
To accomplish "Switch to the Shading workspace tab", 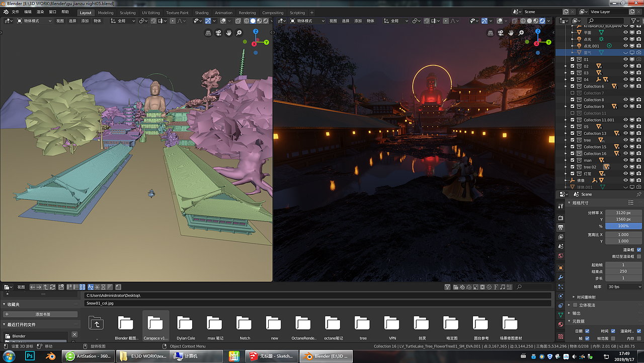I will coord(202,13).
